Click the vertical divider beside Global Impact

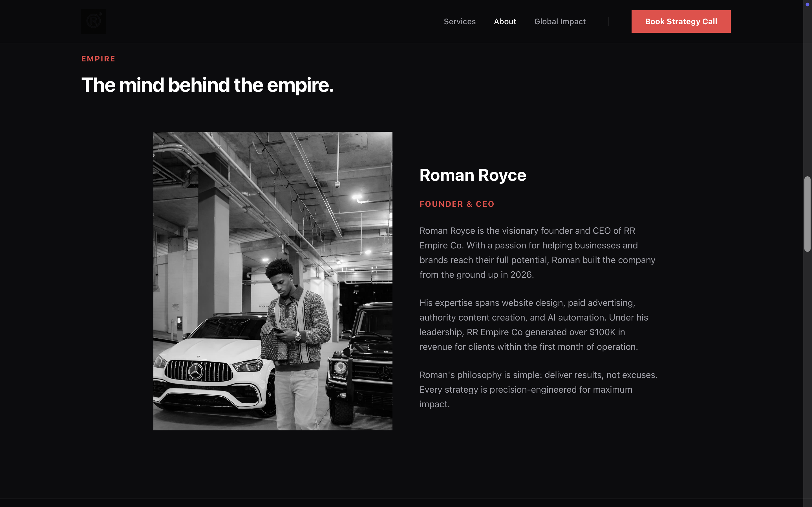[608, 21]
